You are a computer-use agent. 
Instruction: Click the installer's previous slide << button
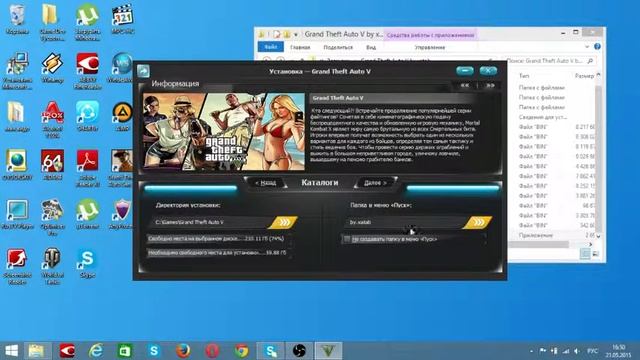pyautogui.click(x=464, y=85)
